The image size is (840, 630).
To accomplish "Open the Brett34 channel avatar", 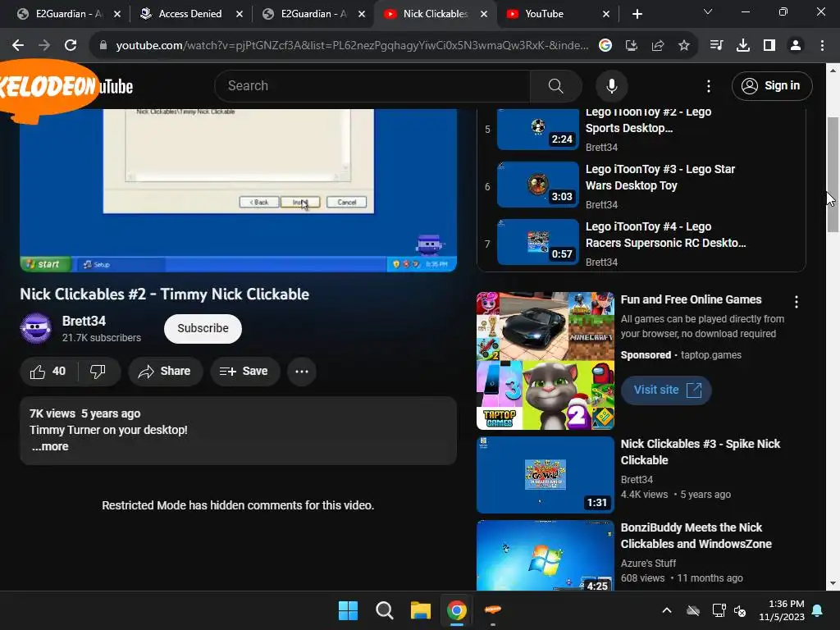I will click(36, 328).
